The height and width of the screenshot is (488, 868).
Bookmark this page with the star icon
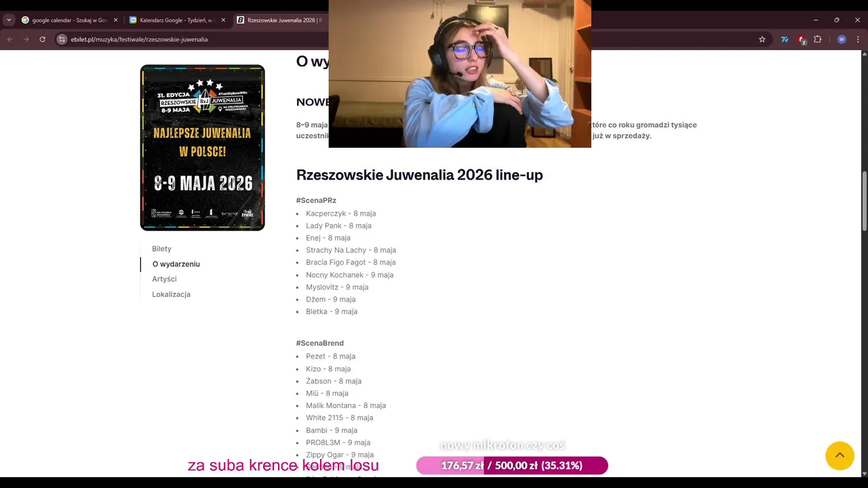(762, 39)
